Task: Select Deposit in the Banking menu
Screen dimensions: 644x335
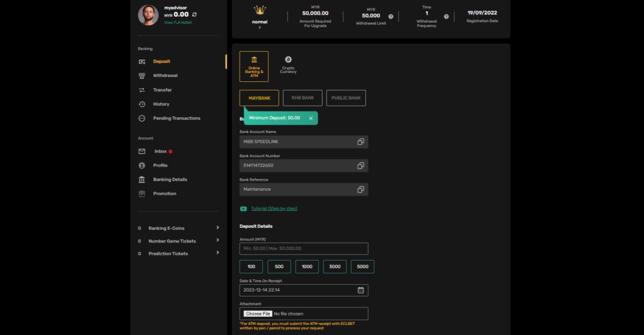Action: (162, 61)
